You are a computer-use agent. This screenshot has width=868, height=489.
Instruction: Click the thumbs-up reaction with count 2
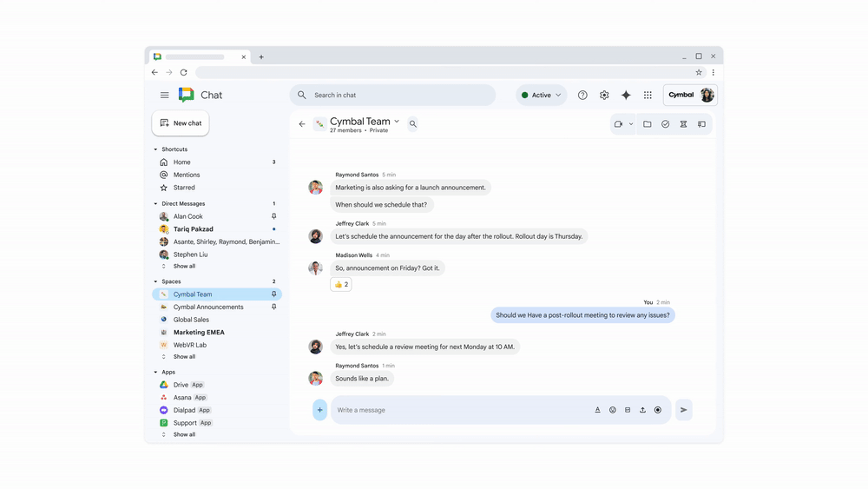[341, 284]
